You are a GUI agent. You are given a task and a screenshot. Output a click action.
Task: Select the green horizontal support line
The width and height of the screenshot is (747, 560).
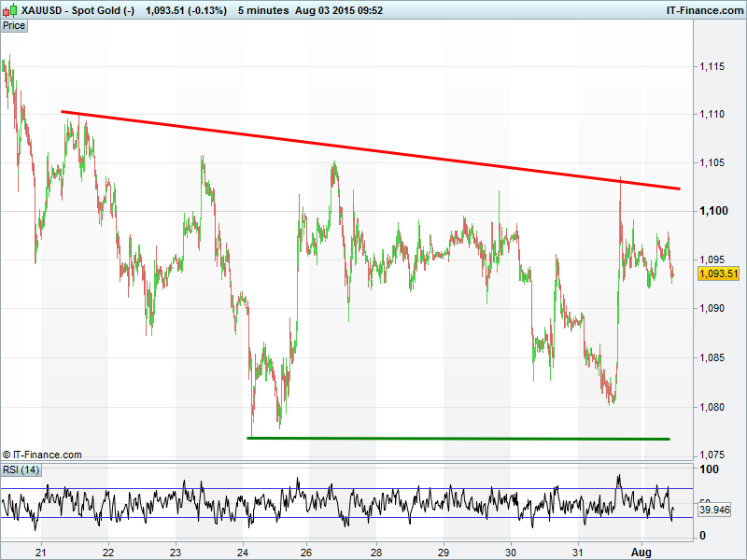(x=458, y=438)
